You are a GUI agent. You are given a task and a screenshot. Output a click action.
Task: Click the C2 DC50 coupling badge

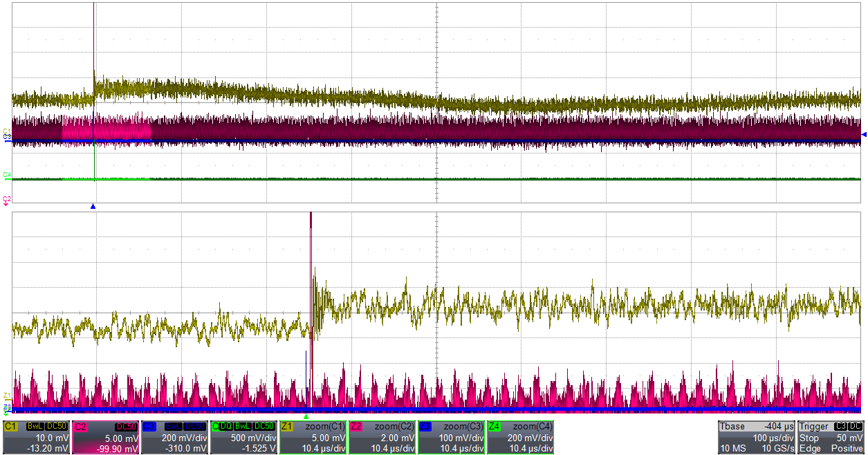click(126, 427)
